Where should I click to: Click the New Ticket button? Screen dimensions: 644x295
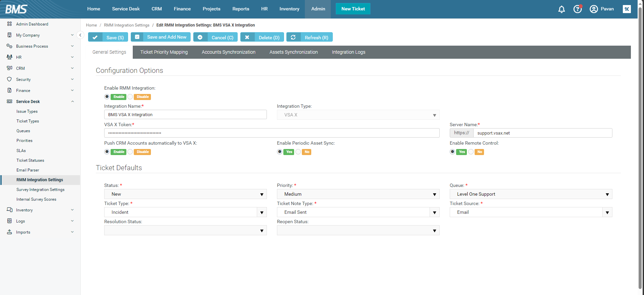coord(353,9)
